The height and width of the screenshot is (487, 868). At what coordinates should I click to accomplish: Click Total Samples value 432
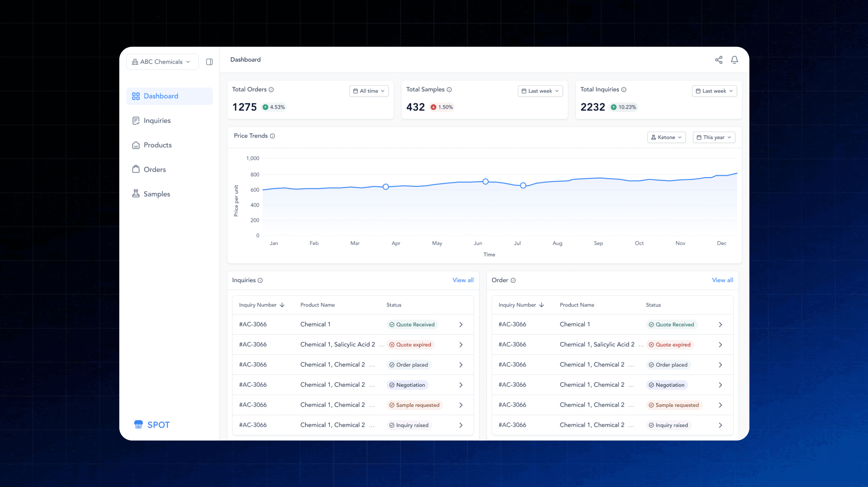click(416, 107)
